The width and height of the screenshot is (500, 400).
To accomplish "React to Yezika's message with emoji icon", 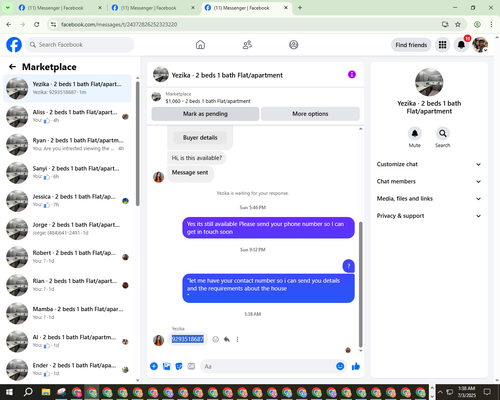I will coord(216,339).
